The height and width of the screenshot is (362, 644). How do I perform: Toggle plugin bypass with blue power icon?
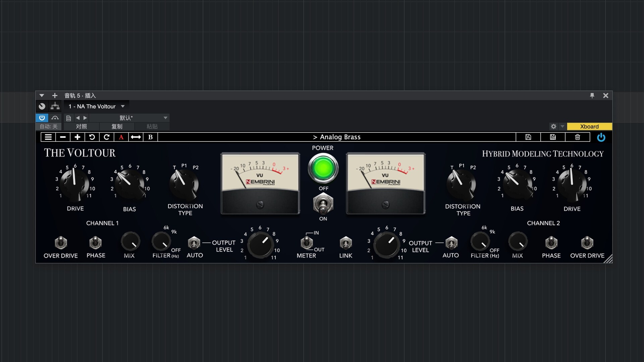(601, 137)
